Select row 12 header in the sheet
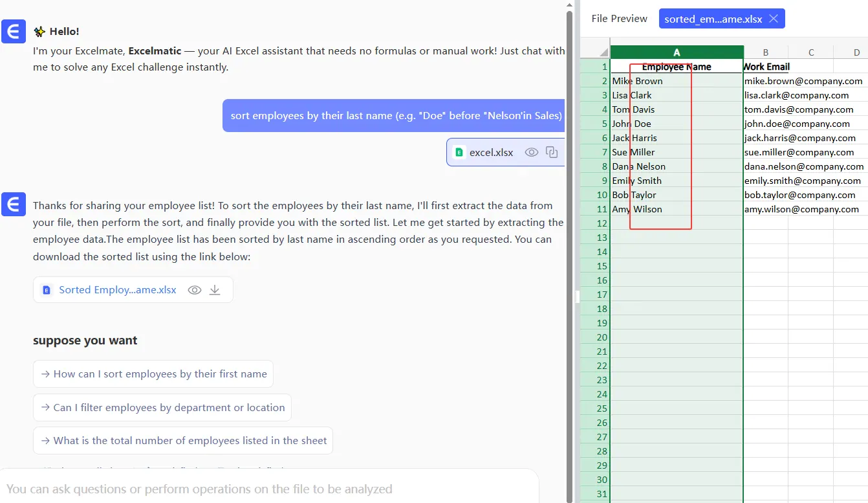The height and width of the screenshot is (503, 868). tap(595, 223)
